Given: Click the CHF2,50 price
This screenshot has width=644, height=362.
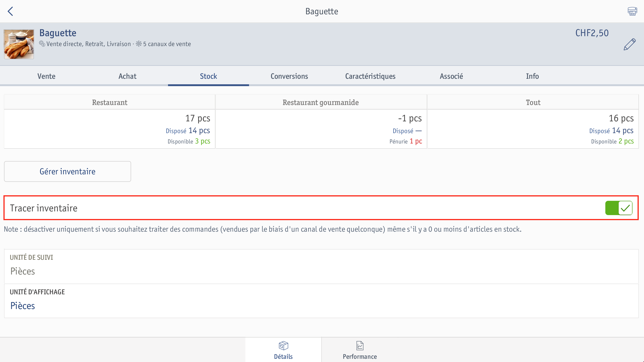Looking at the screenshot, I should tap(592, 33).
